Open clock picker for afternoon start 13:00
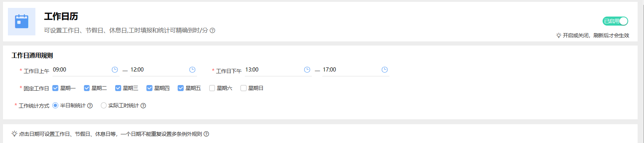This screenshot has width=644, height=143. 307,70
